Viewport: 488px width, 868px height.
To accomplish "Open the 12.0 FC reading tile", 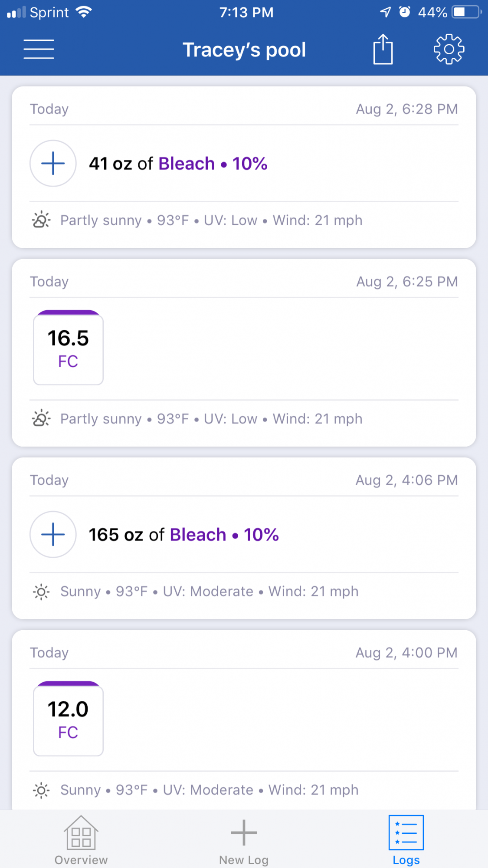I will pyautogui.click(x=69, y=719).
